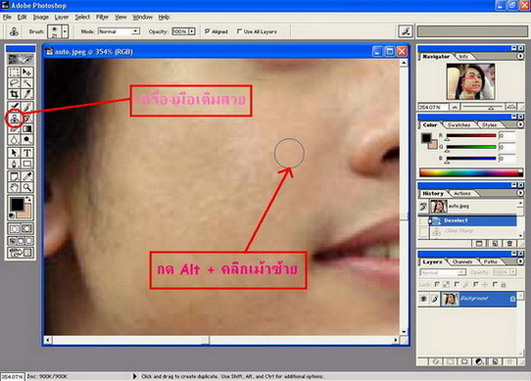The width and height of the screenshot is (531, 381).
Task: Open History panel menu arrow
Action: [x=520, y=193]
